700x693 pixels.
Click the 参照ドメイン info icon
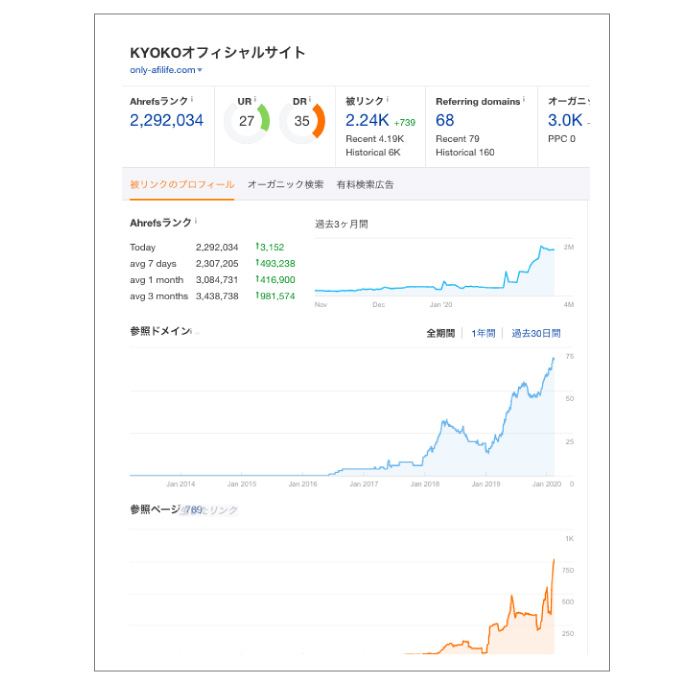[x=191, y=331]
